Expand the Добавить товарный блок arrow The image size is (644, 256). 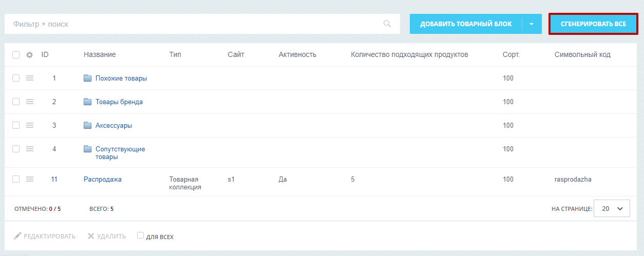532,24
